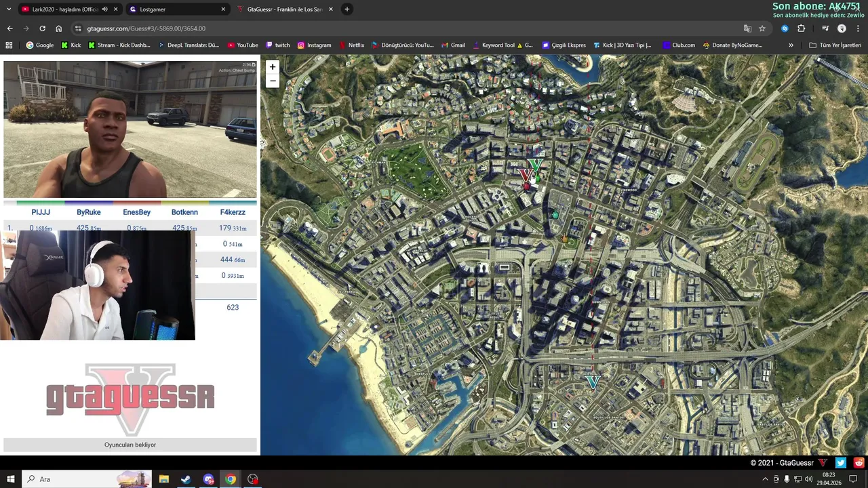Screen dimensions: 868x488
Task: Open YouTube bookmark
Action: [x=243, y=45]
